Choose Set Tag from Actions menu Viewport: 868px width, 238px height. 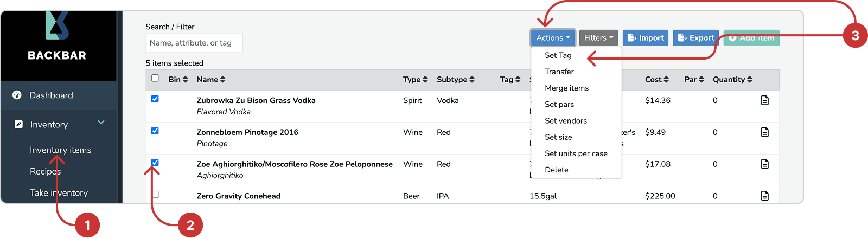pos(558,55)
